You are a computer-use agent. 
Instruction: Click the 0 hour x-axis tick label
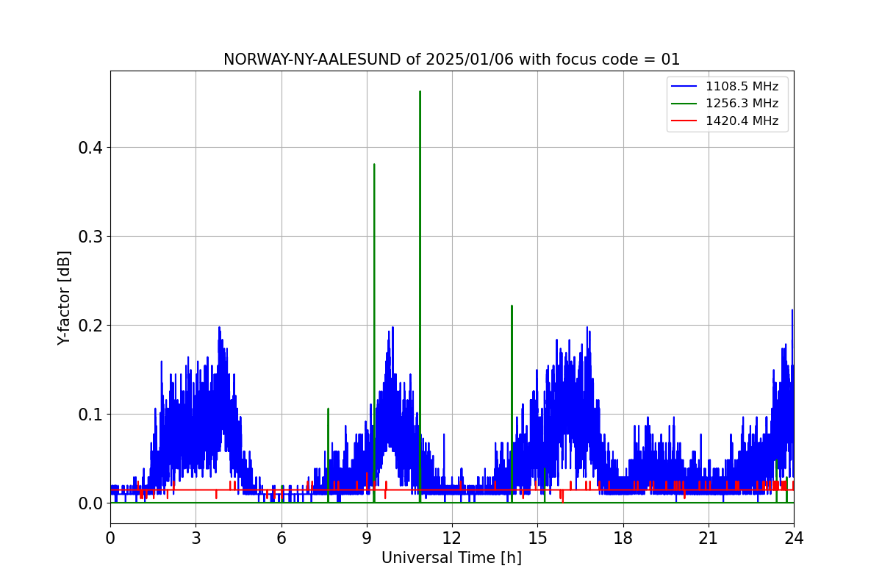[x=110, y=538]
